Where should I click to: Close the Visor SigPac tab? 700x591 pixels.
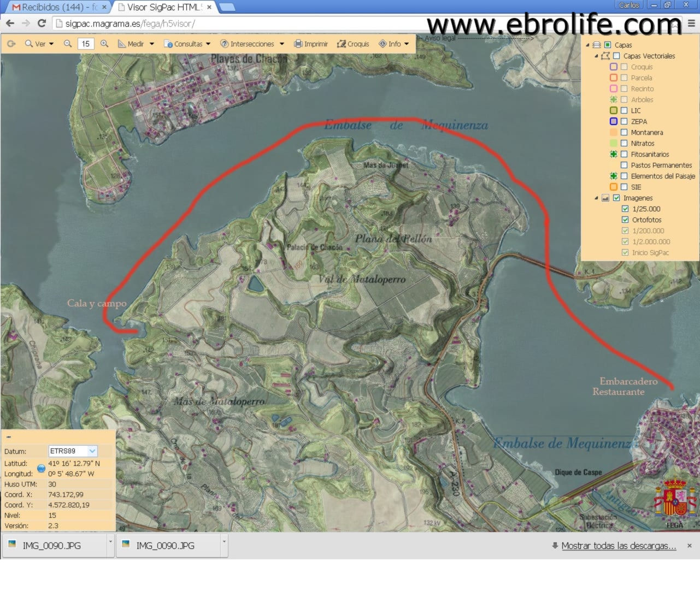(209, 7)
